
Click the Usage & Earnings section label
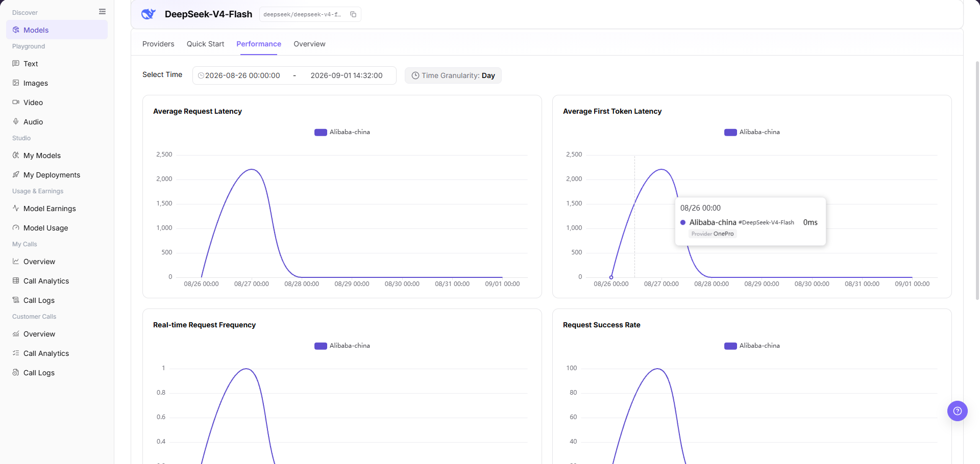point(38,191)
